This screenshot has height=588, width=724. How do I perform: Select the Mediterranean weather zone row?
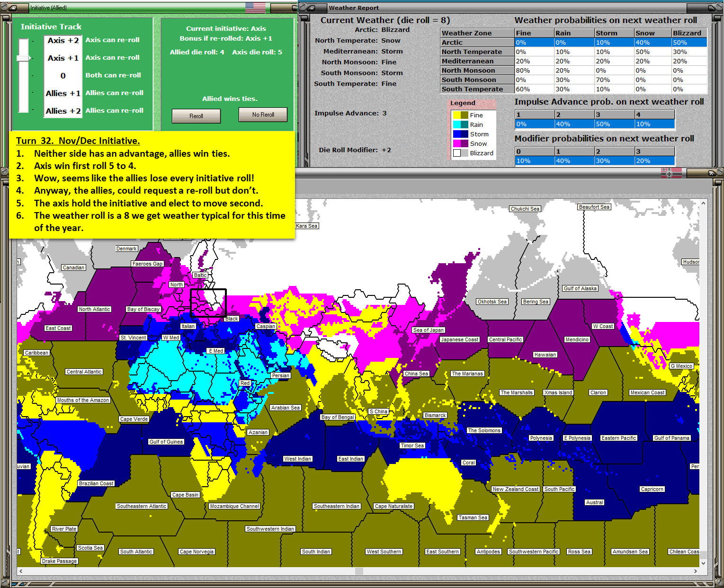574,61
